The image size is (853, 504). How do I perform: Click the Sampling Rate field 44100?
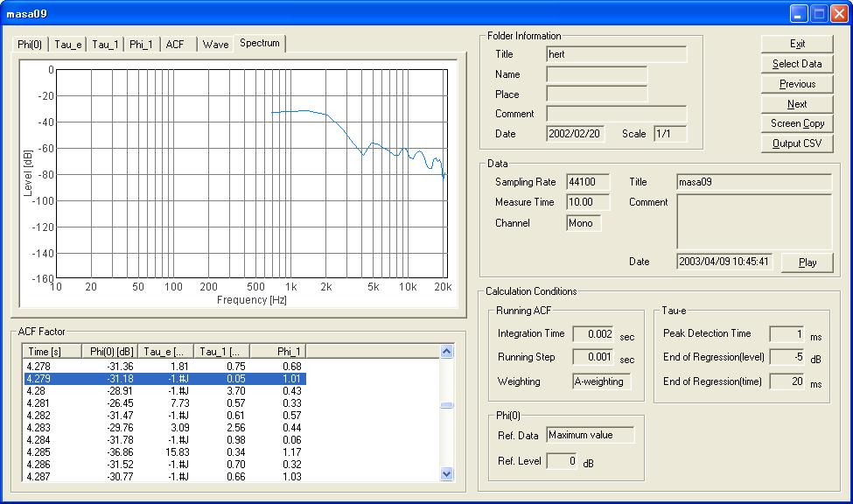(x=588, y=182)
